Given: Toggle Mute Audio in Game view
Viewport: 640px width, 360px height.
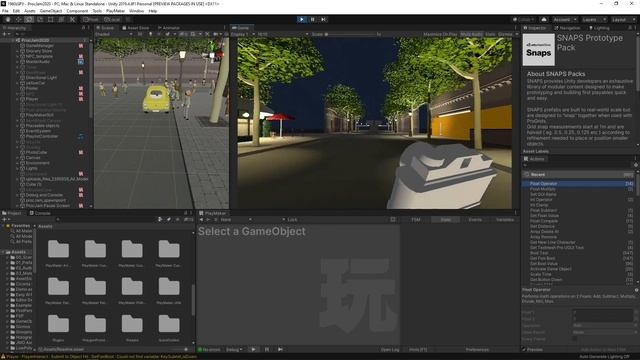Looking at the screenshot, I should coord(471,34).
